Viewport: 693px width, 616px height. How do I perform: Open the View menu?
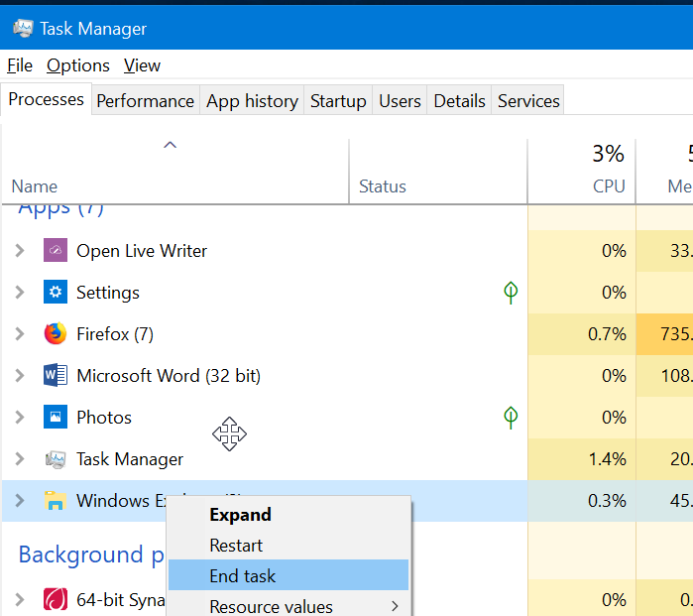142,65
